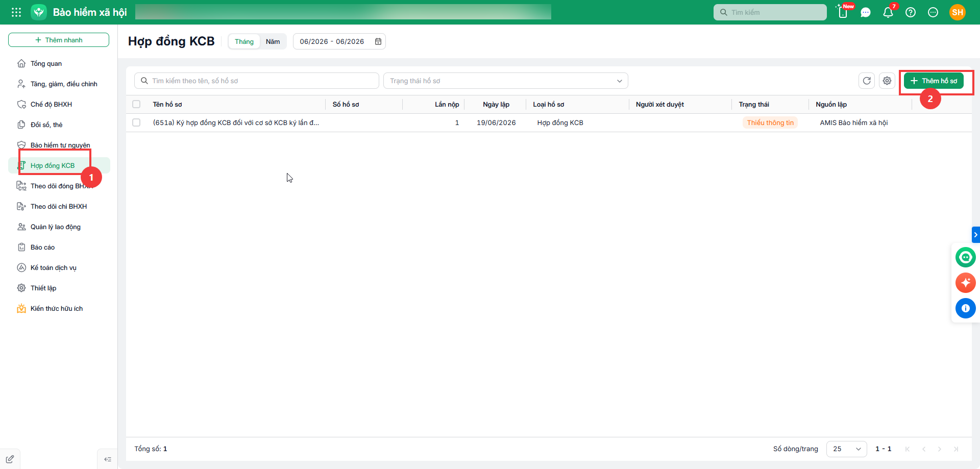Open the SH user avatar menu
This screenshot has width=980, height=469.
tap(958, 12)
